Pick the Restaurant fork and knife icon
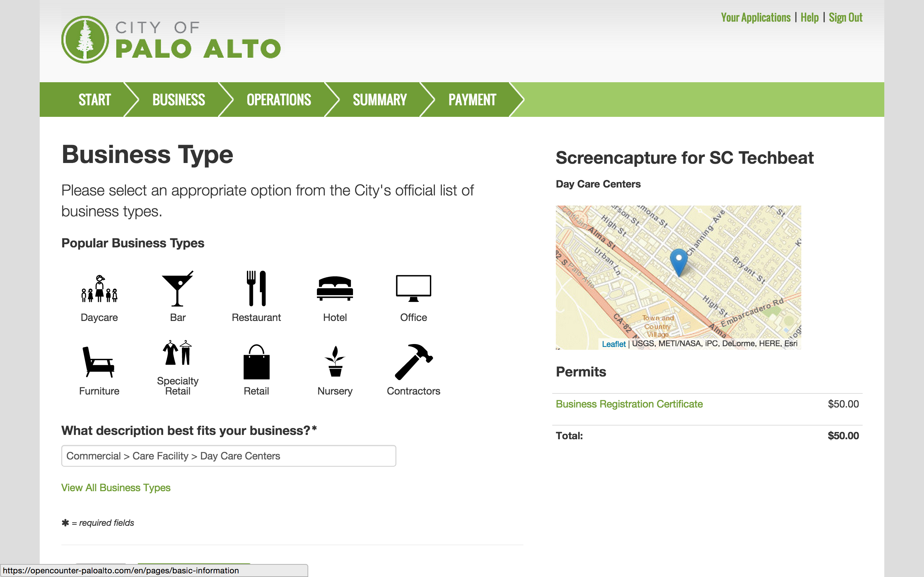Viewport: 924px width, 577px height. tap(256, 289)
